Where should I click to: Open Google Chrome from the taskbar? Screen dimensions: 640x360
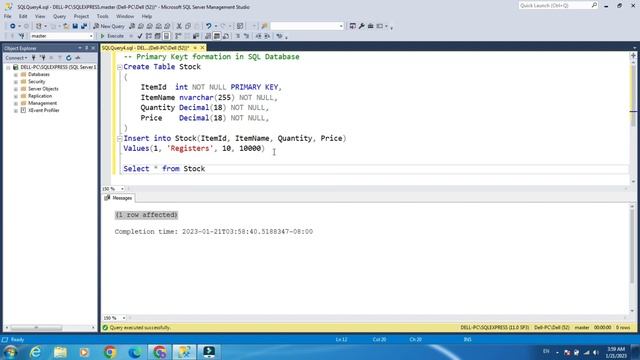[x=110, y=352]
